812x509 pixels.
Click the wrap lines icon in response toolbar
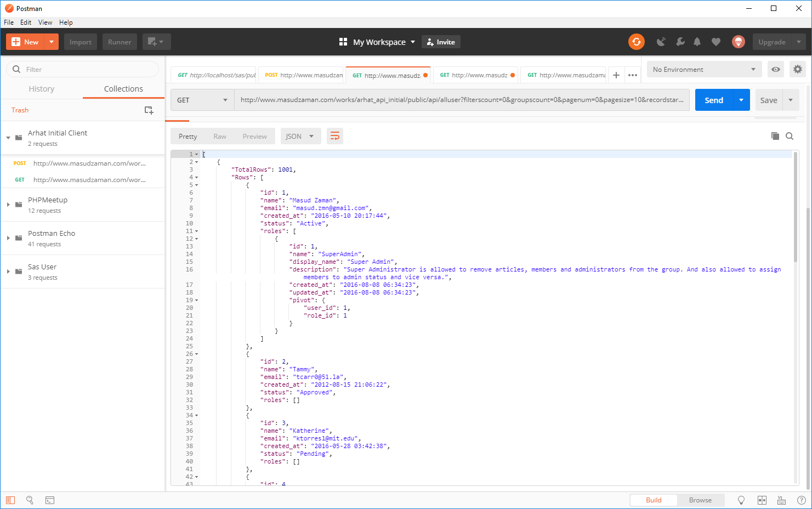[334, 137]
